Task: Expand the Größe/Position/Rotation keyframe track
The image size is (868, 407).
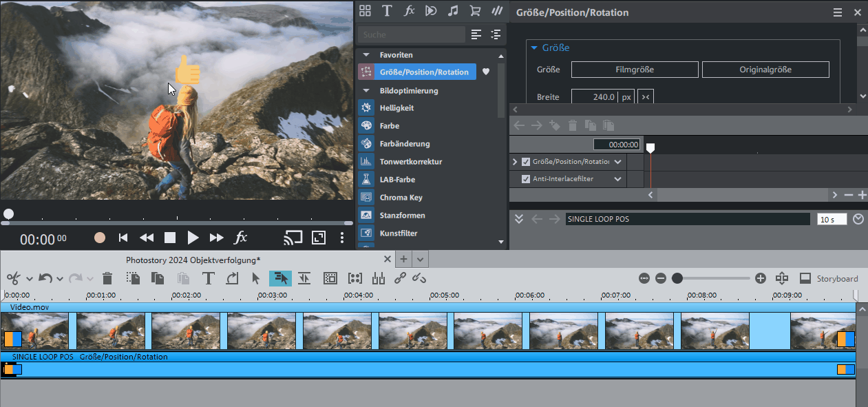Action: (514, 162)
